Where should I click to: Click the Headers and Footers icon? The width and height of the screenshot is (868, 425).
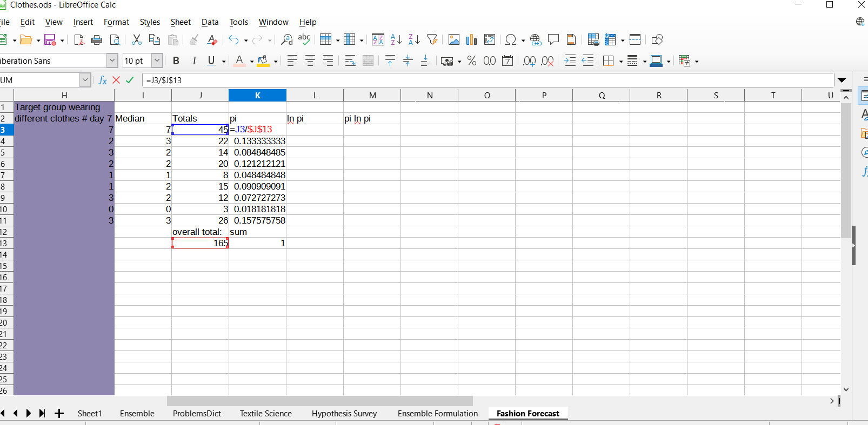[x=571, y=39]
